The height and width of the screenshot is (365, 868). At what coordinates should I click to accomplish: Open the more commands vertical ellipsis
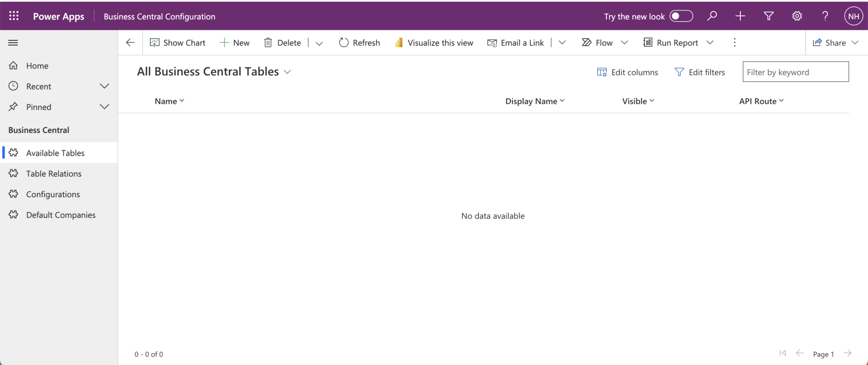(x=735, y=42)
